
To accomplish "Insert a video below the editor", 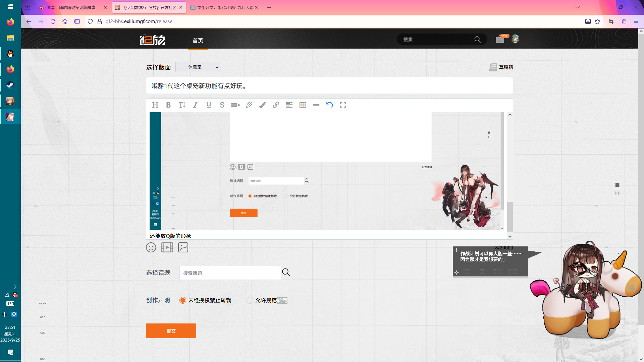I will (167, 247).
